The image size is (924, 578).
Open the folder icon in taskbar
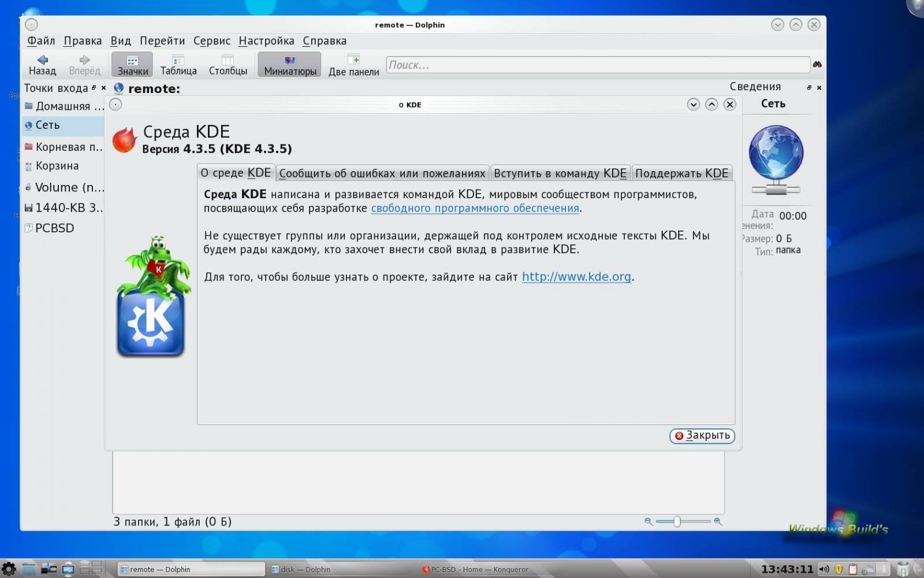29,569
